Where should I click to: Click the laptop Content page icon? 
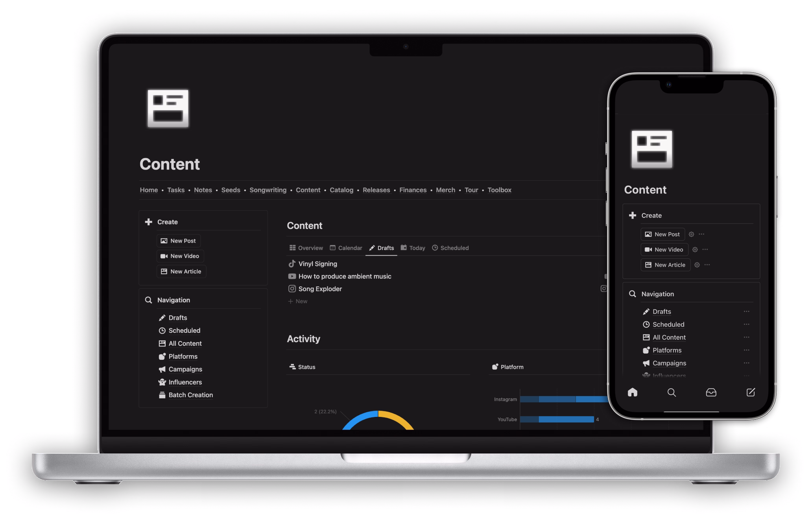(168, 109)
